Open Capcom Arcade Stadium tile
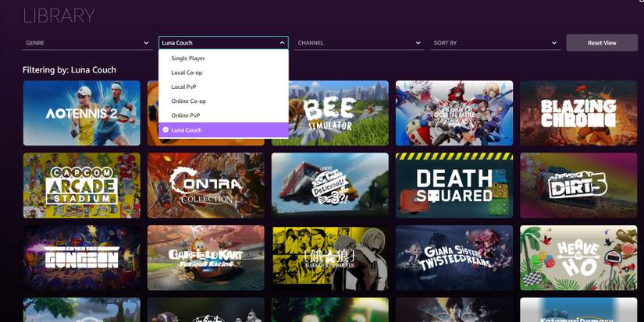This screenshot has width=644, height=322. pos(81,185)
